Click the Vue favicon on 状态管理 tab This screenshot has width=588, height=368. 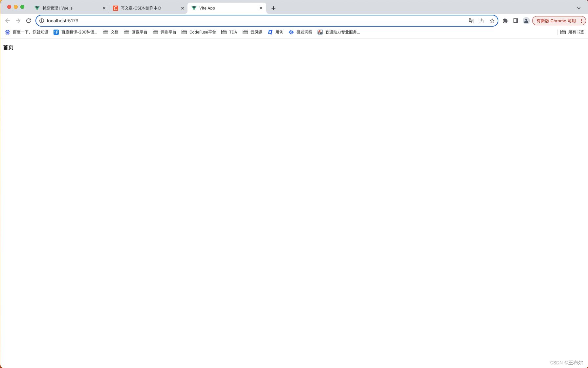click(x=37, y=8)
